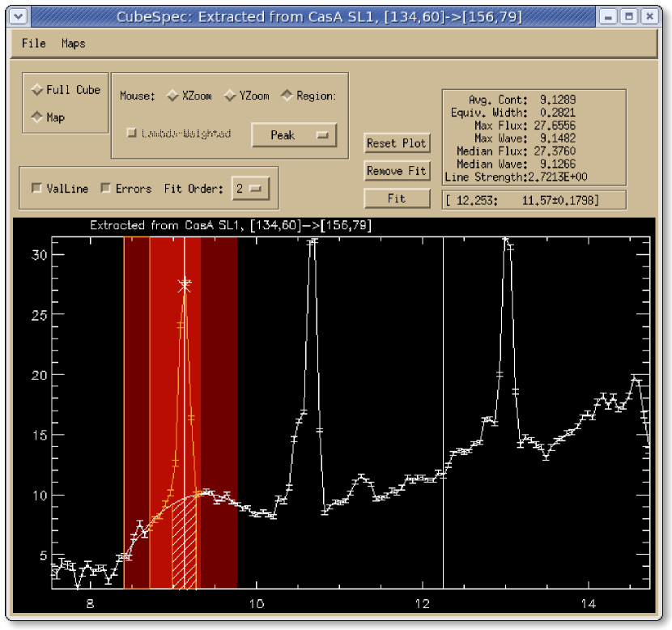Select the Map radio option
Image resolution: width=672 pixels, height=630 pixels.
coord(36,117)
